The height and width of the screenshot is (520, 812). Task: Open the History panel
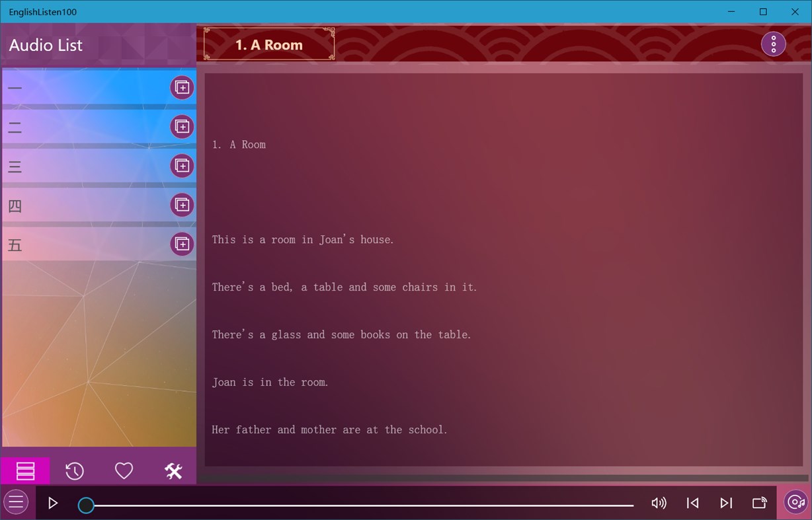74,470
